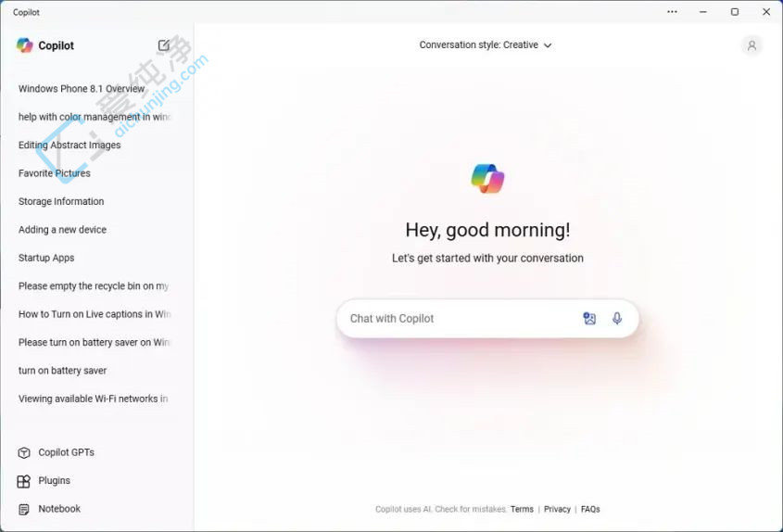
Task: Open the Windows Phone 8.1 Overview conversation
Action: pos(82,88)
